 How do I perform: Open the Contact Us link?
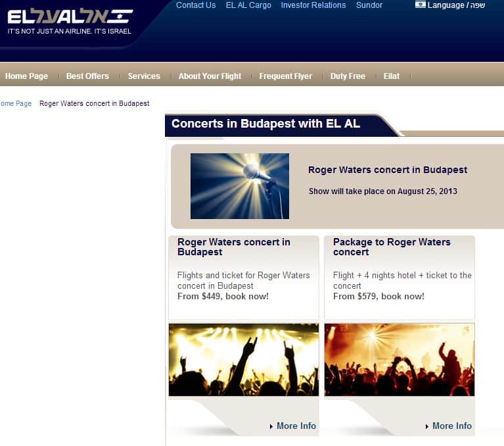(x=196, y=5)
